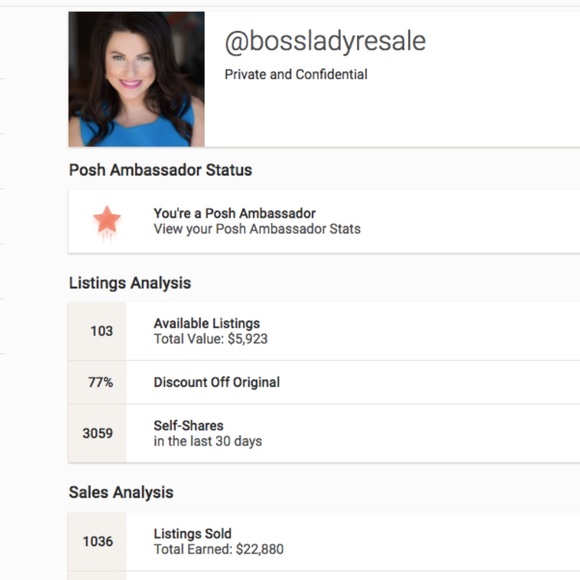Image resolution: width=580 pixels, height=580 pixels.
Task: Click the 103 listings count
Action: [101, 331]
